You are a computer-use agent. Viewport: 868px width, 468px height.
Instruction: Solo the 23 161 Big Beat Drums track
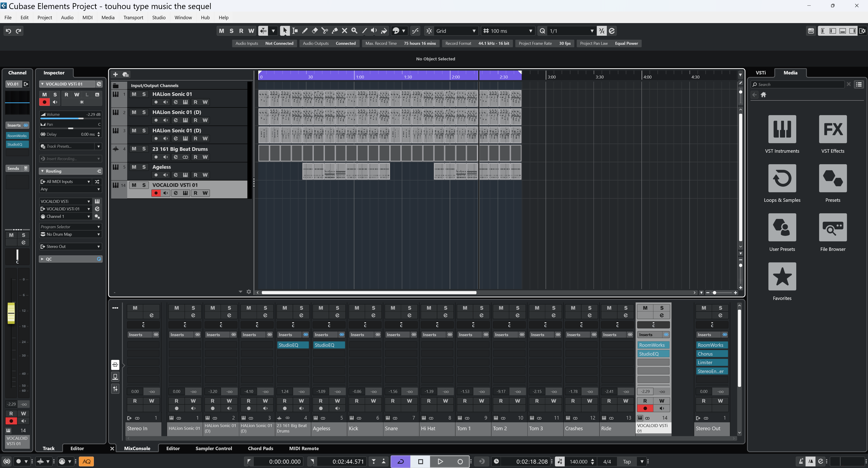pos(144,149)
